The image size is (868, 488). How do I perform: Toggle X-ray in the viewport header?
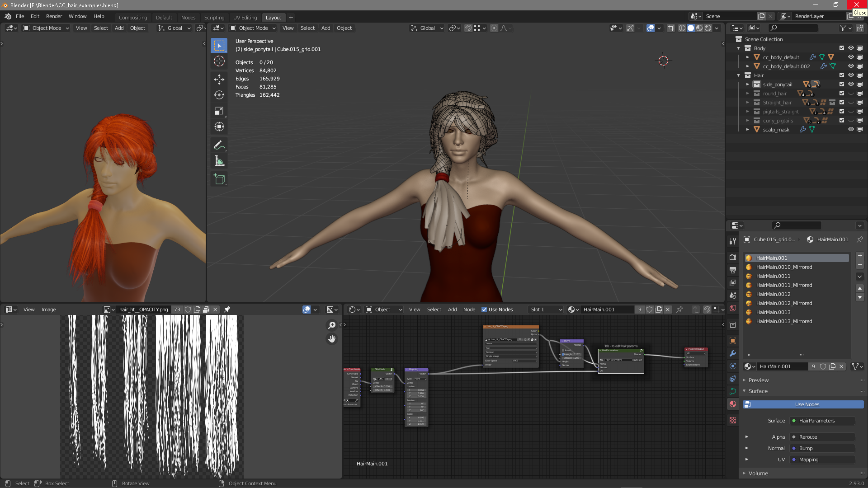tap(670, 28)
